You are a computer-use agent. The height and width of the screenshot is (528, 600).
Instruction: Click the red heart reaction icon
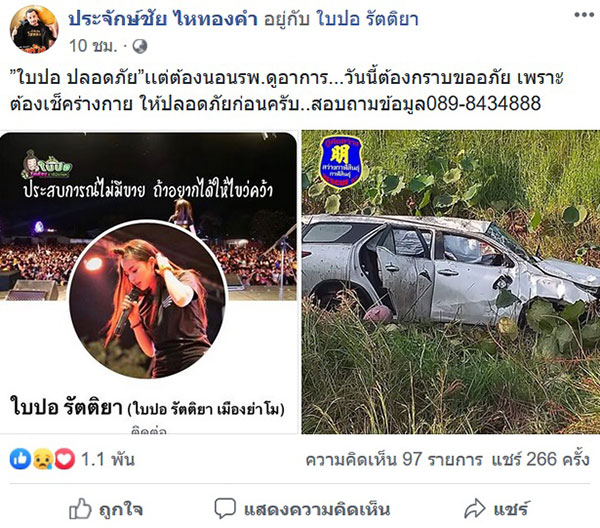[65, 458]
